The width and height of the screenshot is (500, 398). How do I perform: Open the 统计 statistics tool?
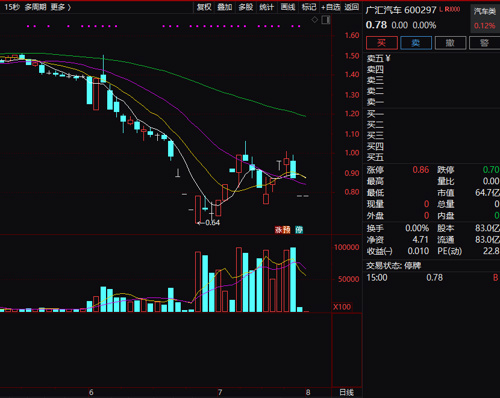266,7
